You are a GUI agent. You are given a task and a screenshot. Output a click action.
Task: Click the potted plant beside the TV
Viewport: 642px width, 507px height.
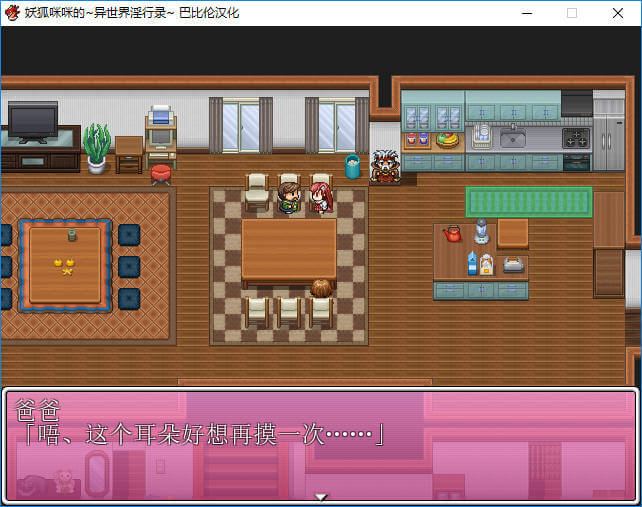[x=97, y=148]
